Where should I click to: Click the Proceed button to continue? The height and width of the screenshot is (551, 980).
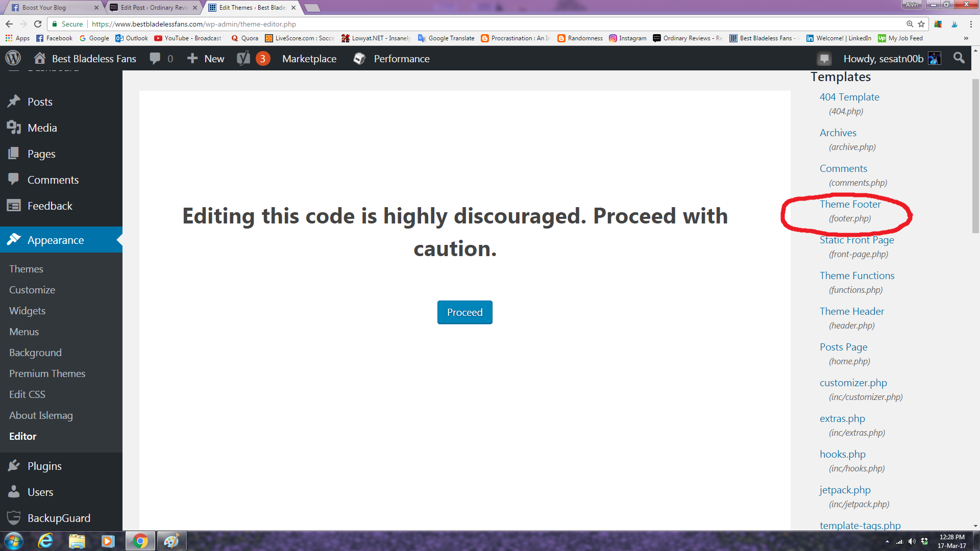coord(464,312)
